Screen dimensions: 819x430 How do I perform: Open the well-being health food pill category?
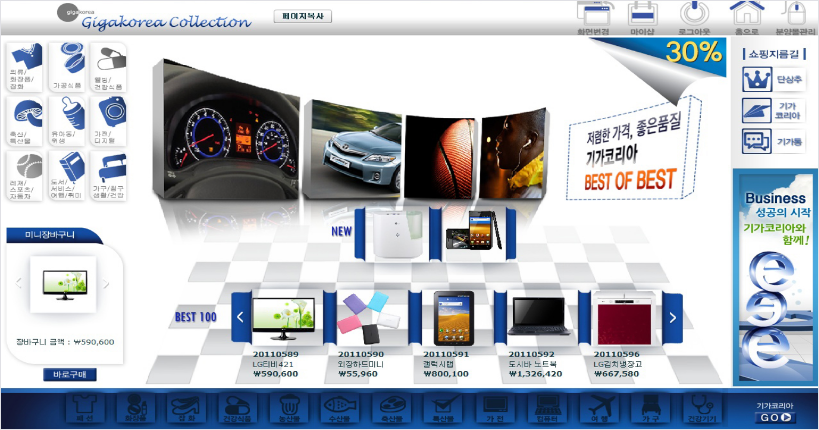[109, 67]
